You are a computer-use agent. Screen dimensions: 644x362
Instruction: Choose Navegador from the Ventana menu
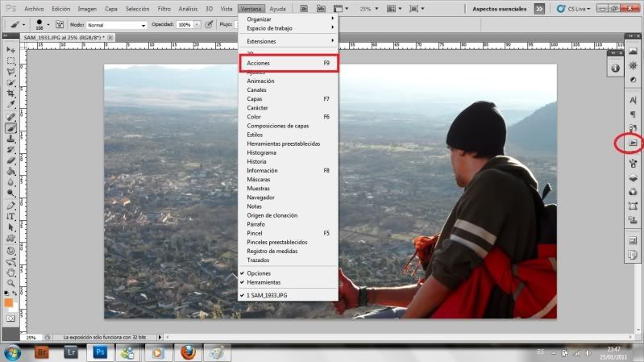pos(289,198)
